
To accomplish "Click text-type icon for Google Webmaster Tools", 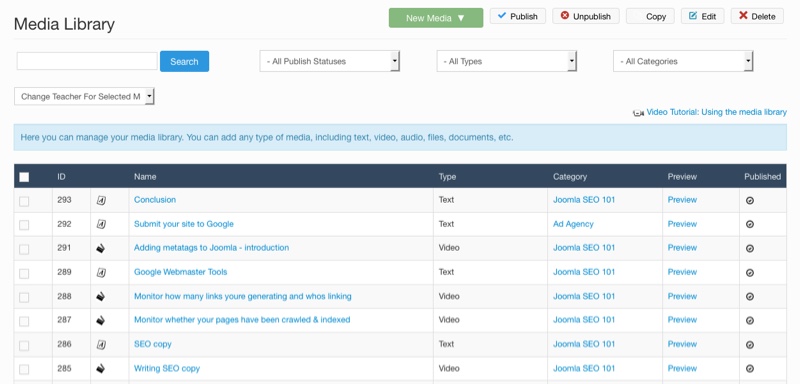I will pyautogui.click(x=101, y=273).
